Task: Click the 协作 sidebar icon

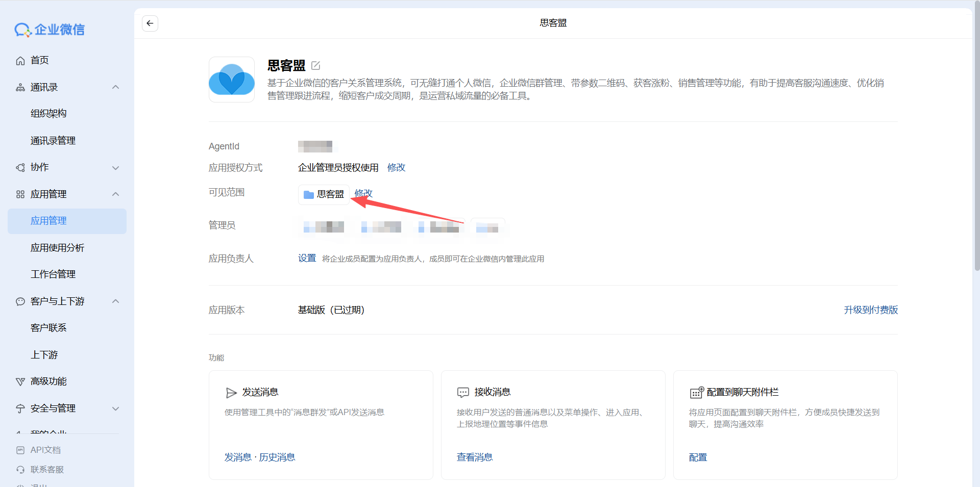Action: coord(20,167)
